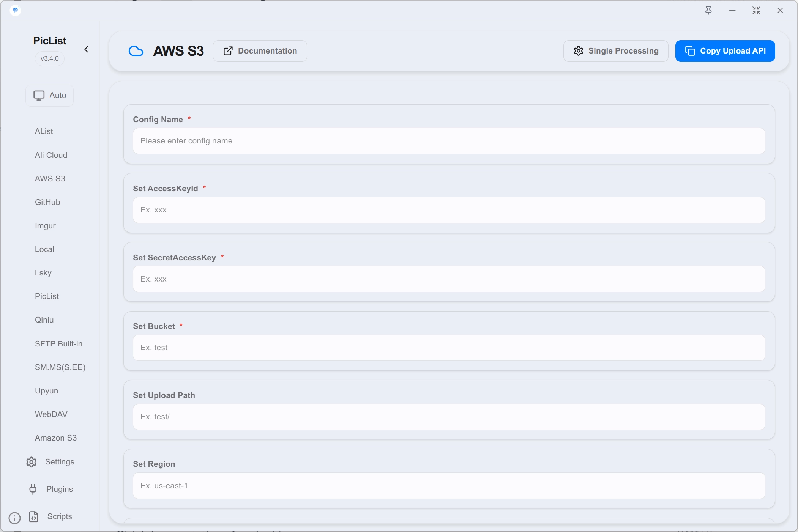This screenshot has width=798, height=532.
Task: Click the Config Name field label
Action: pos(158,120)
